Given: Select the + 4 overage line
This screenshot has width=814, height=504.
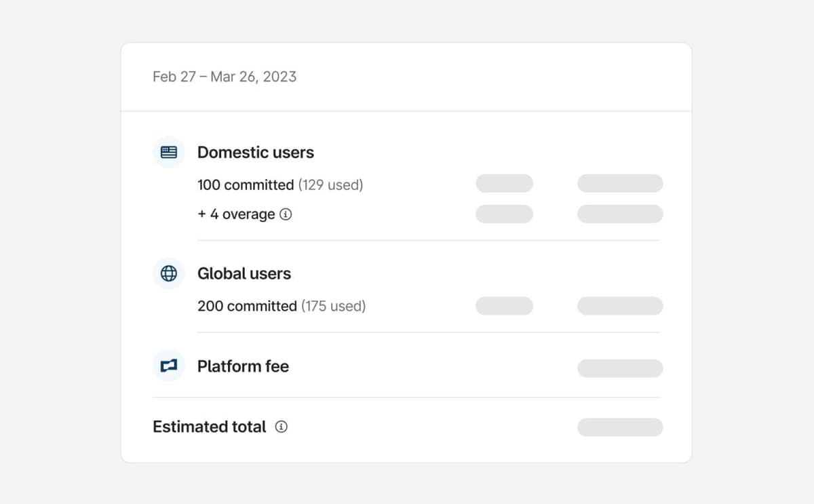Looking at the screenshot, I should [235, 214].
